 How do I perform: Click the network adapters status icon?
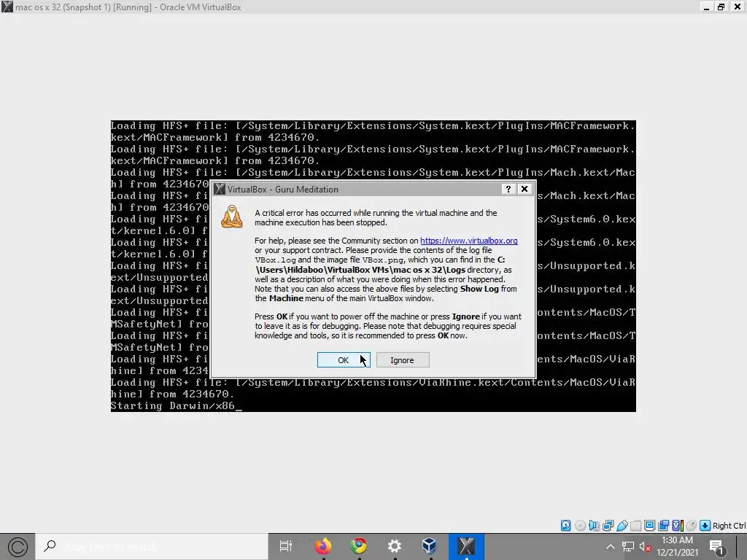tap(608, 525)
